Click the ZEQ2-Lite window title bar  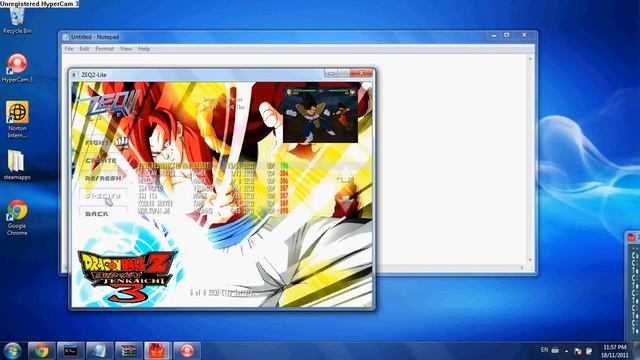(x=198, y=74)
